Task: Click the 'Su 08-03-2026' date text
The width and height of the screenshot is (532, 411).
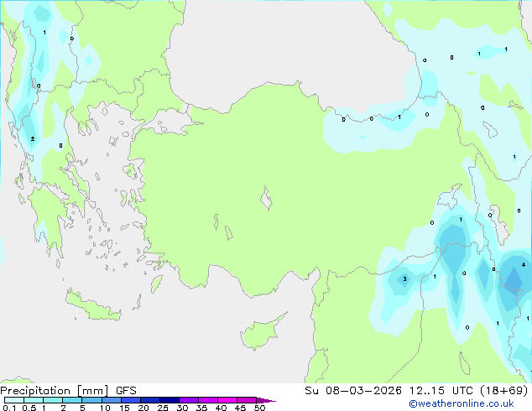Action: pyautogui.click(x=353, y=391)
